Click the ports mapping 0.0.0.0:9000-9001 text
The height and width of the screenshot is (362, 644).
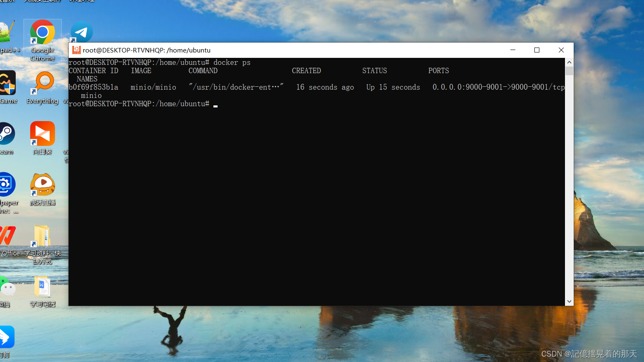click(498, 87)
